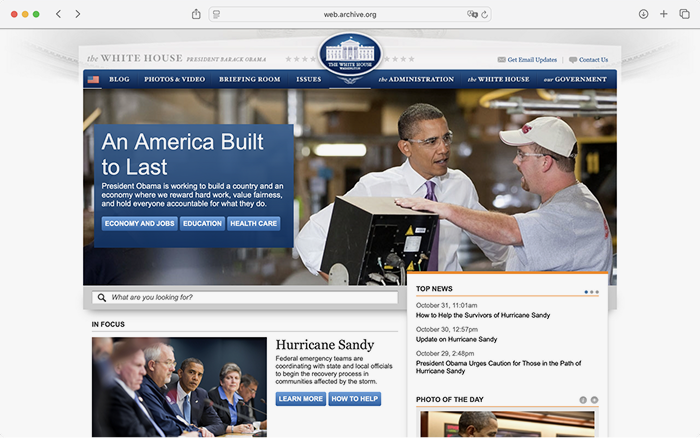Click the translate icon in address bar
The width and height of the screenshot is (700, 438).
click(472, 14)
